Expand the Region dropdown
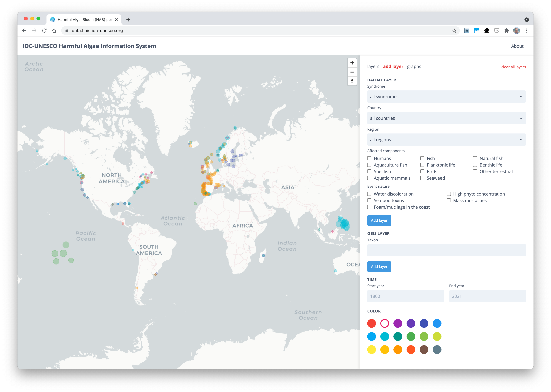The width and height of the screenshot is (551, 392). tap(446, 140)
